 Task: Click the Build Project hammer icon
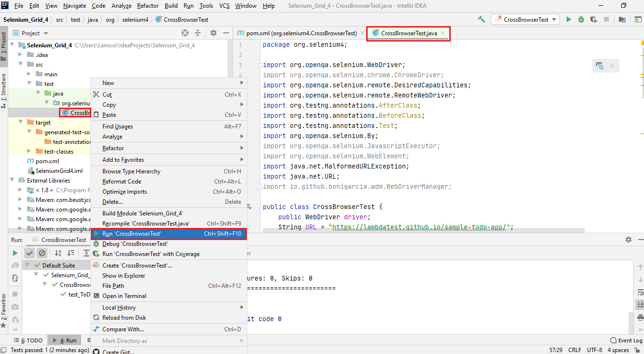(481, 19)
